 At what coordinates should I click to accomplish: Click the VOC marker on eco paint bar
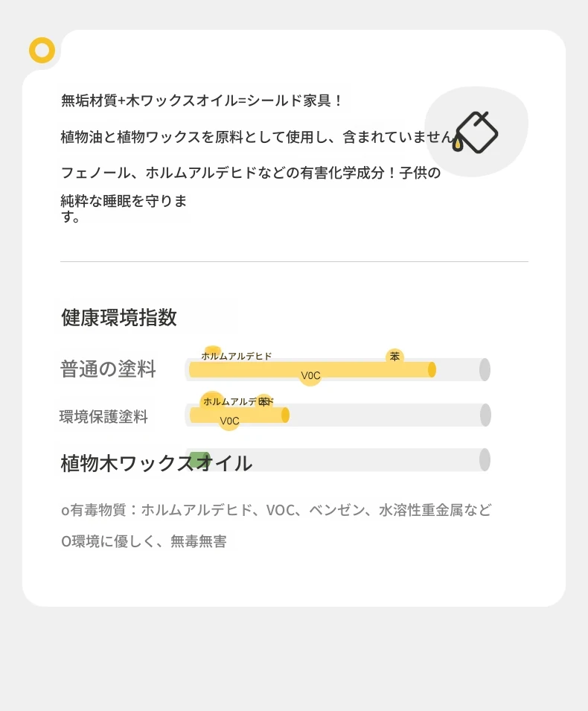(x=229, y=421)
